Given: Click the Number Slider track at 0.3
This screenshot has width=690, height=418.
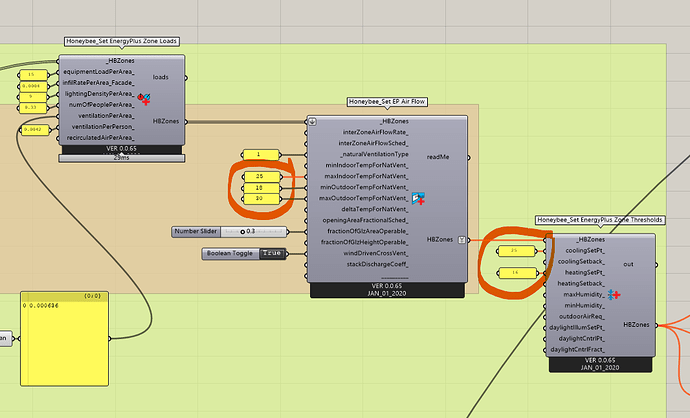Looking at the screenshot, I should [x=253, y=231].
